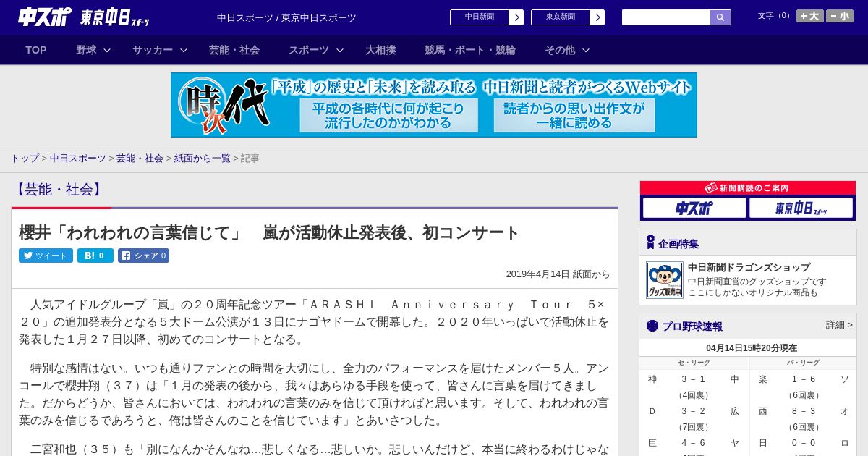Click 中日スポーツ / 東京中日スポーツ header text
Image resolution: width=868 pixels, height=456 pixels.
(286, 17)
